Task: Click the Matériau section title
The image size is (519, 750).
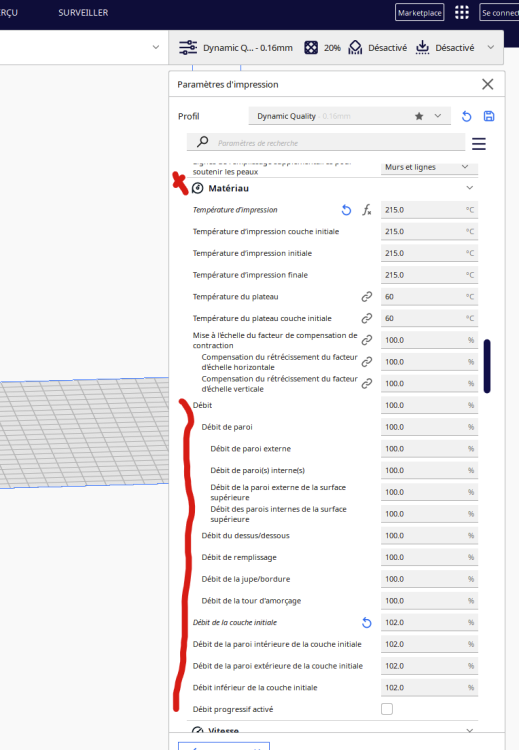Action: point(229,188)
